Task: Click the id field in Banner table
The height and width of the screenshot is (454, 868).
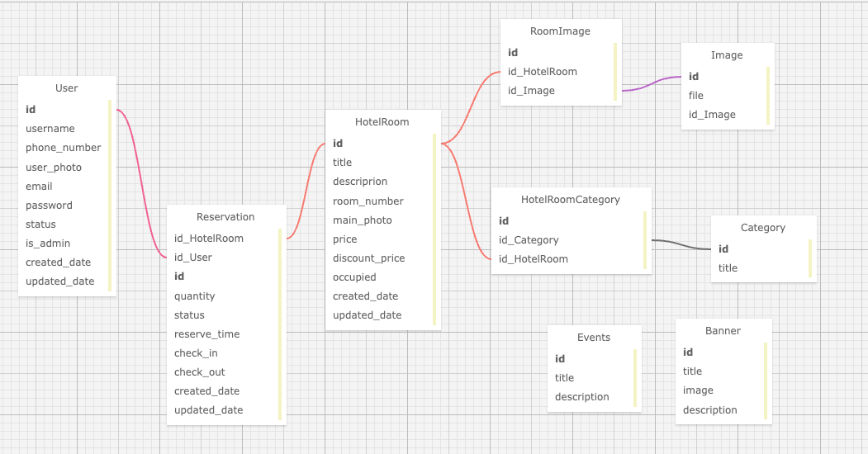Action: (x=688, y=352)
